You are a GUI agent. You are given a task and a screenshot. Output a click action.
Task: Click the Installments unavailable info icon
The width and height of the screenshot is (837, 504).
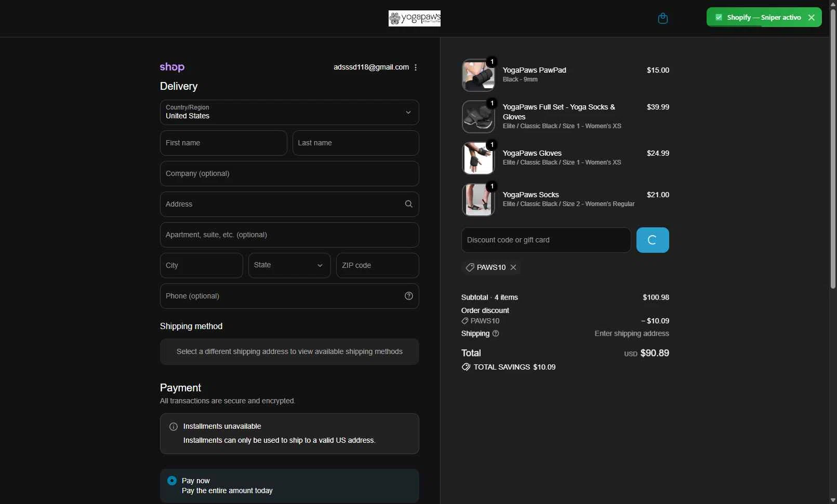point(174,427)
